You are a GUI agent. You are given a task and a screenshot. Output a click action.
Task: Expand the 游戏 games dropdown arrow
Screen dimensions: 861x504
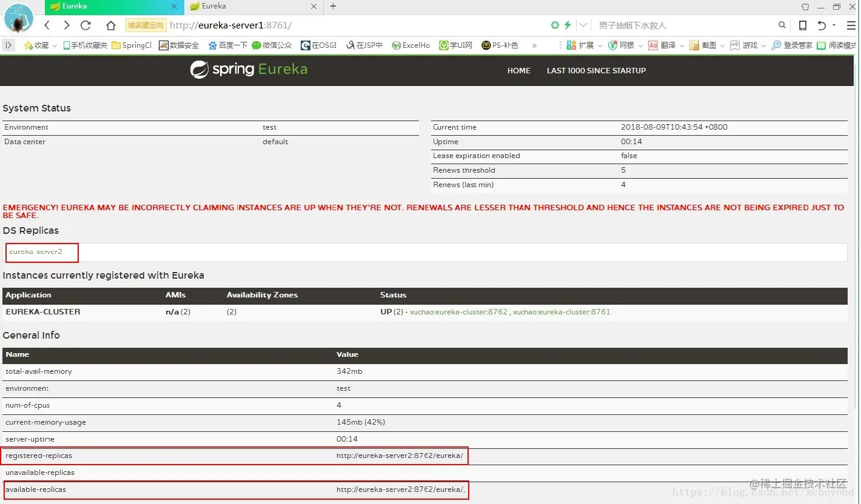[763, 45]
